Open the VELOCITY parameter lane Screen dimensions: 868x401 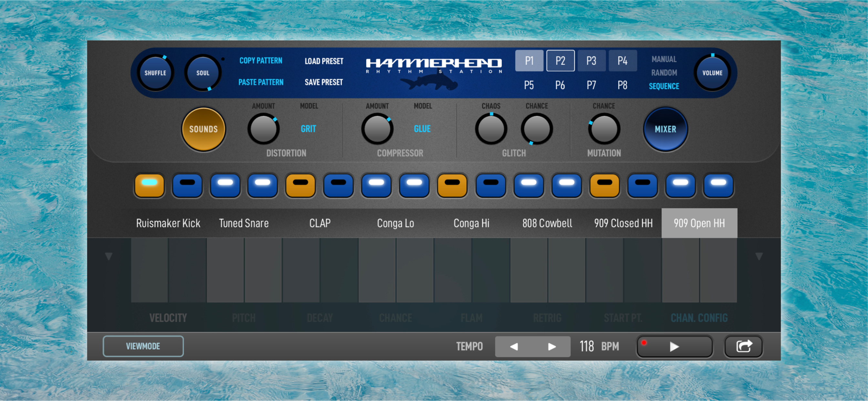pyautogui.click(x=168, y=318)
